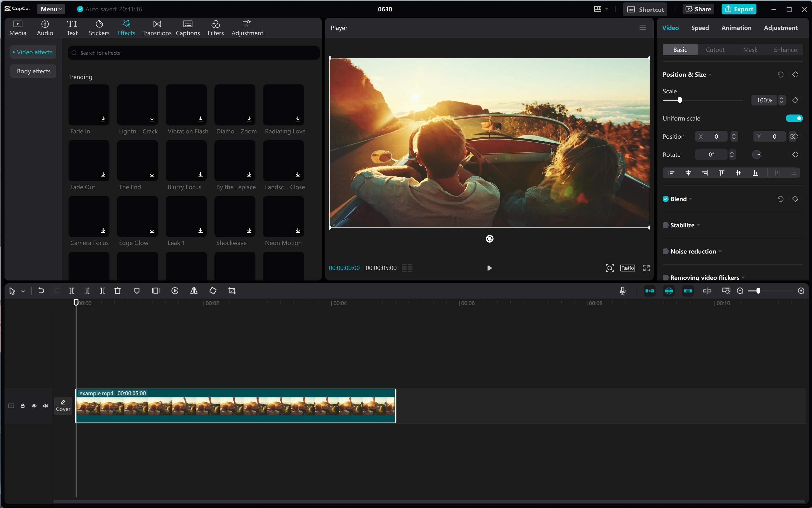Enable the Stabilize checkbox
The height and width of the screenshot is (508, 812).
click(665, 225)
